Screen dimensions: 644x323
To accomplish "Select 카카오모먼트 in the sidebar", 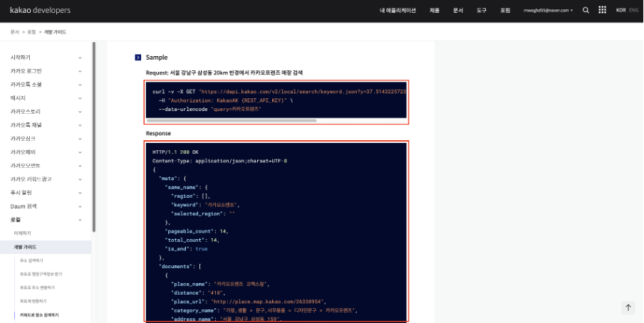I will click(26, 166).
